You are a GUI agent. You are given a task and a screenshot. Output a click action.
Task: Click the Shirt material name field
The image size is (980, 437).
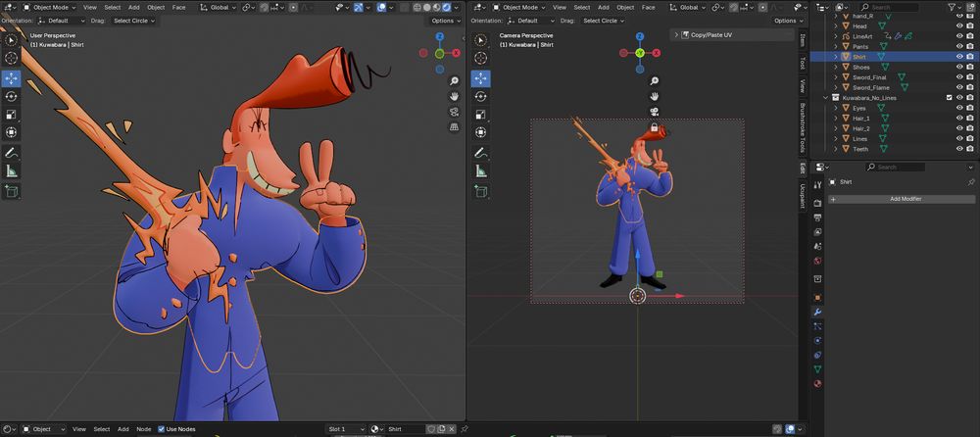[x=407, y=429]
